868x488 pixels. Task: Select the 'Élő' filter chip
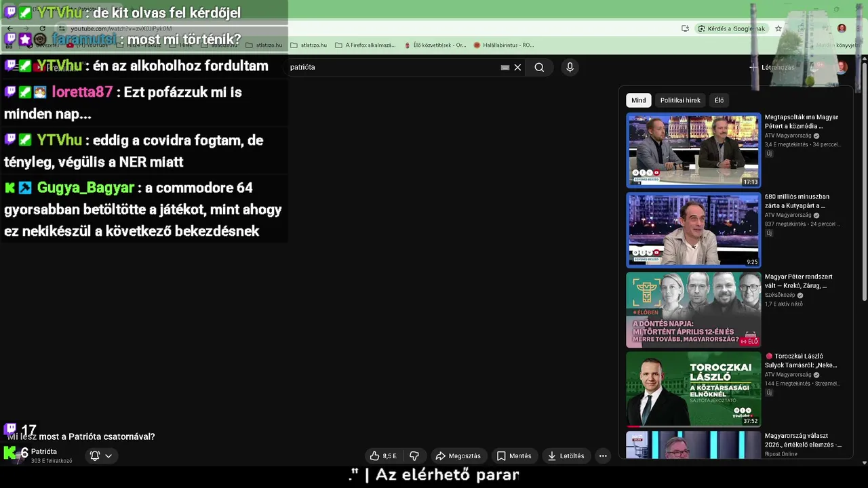[x=719, y=100]
